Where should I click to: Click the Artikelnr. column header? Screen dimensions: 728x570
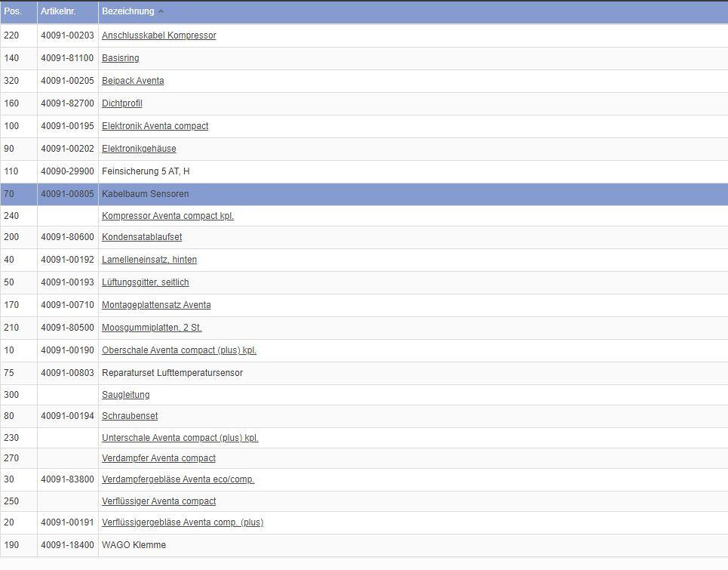pyautogui.click(x=58, y=11)
